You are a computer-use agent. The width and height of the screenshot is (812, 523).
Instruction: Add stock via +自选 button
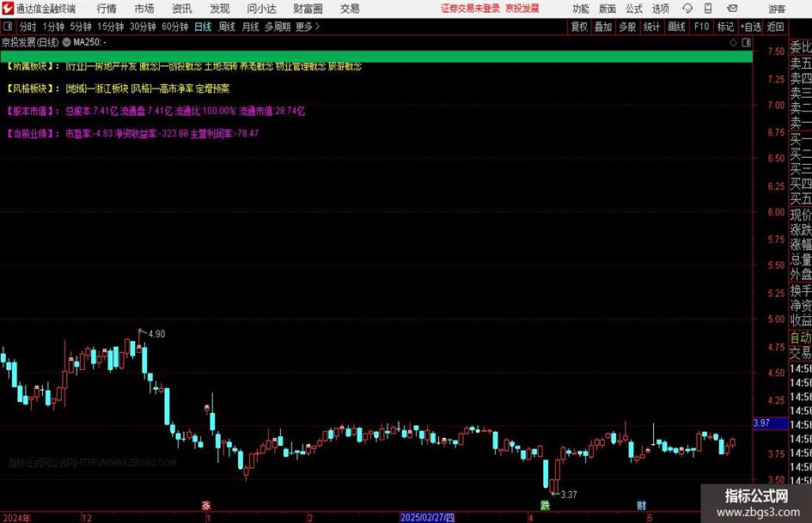751,27
